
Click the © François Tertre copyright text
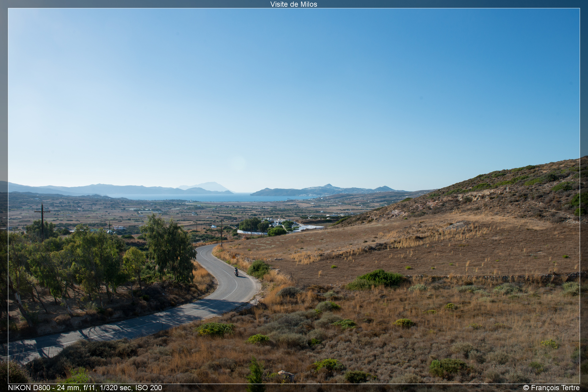coord(551,388)
